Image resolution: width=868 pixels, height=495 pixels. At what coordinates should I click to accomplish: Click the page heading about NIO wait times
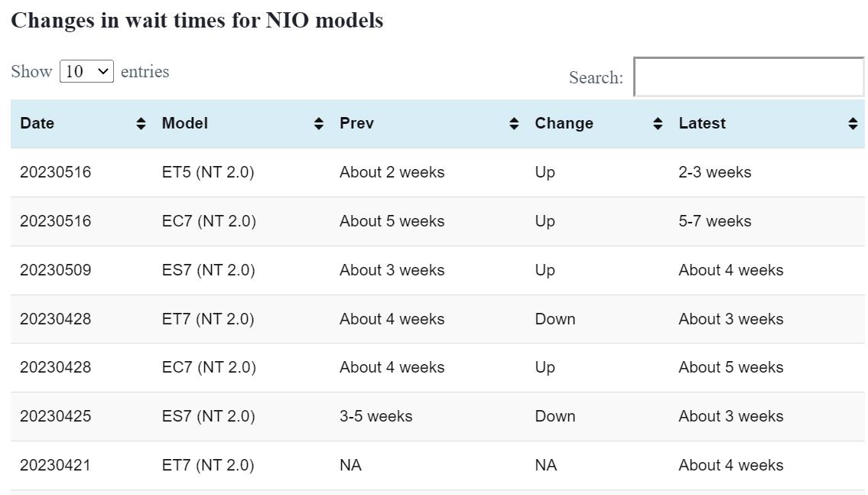[197, 21]
